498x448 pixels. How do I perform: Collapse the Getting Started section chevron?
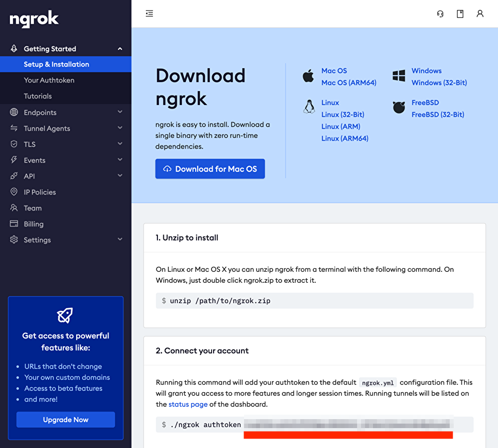pyautogui.click(x=120, y=49)
